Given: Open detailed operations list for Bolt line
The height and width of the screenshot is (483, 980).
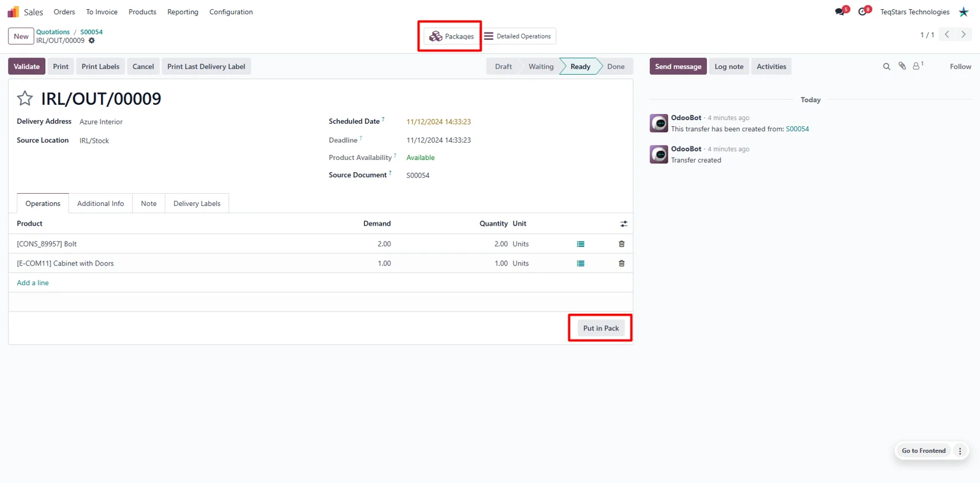Looking at the screenshot, I should pyautogui.click(x=581, y=244).
